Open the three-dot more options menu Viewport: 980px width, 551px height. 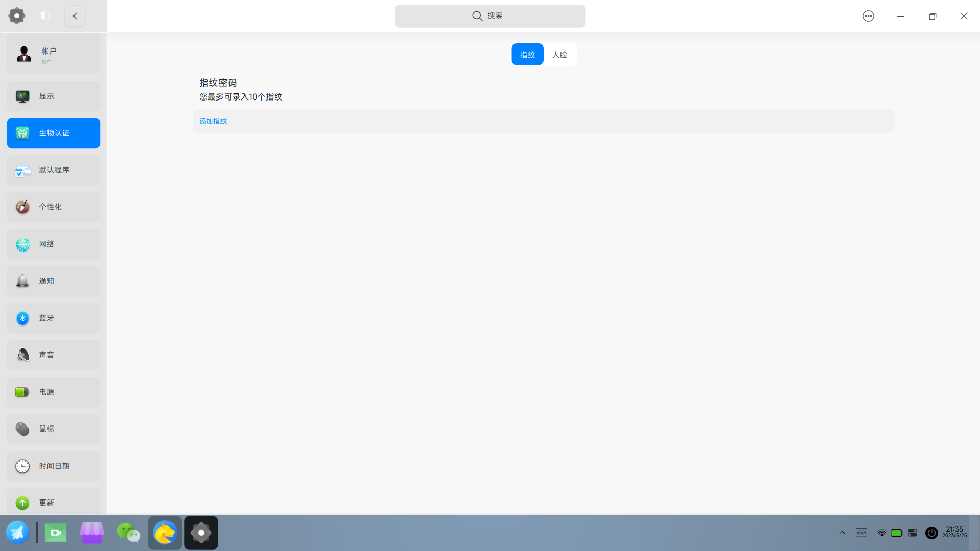coord(868,16)
